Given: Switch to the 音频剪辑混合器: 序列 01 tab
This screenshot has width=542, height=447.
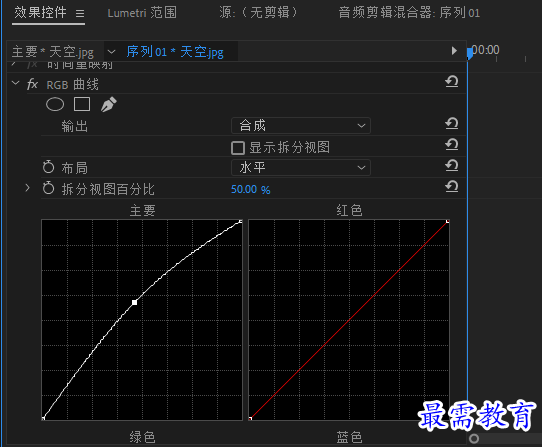Looking at the screenshot, I should pyautogui.click(x=409, y=13).
